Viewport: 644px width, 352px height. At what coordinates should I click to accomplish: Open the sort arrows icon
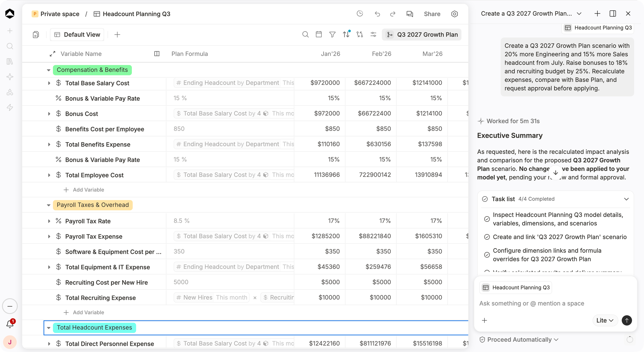coord(346,34)
